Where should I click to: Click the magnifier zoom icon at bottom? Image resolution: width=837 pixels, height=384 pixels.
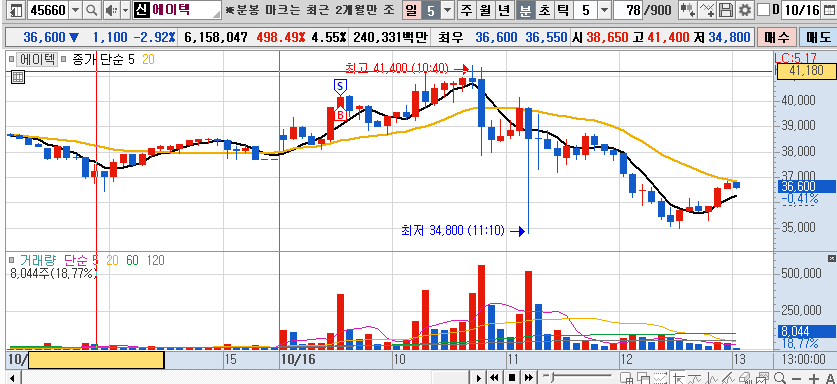tap(780, 378)
